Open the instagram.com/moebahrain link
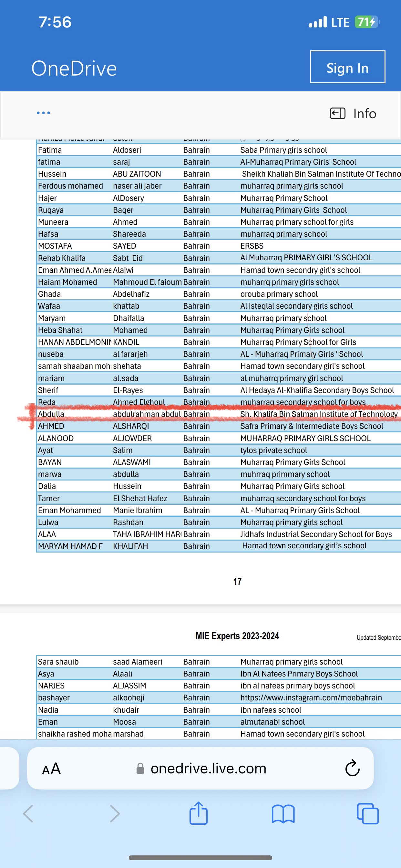 [311, 698]
